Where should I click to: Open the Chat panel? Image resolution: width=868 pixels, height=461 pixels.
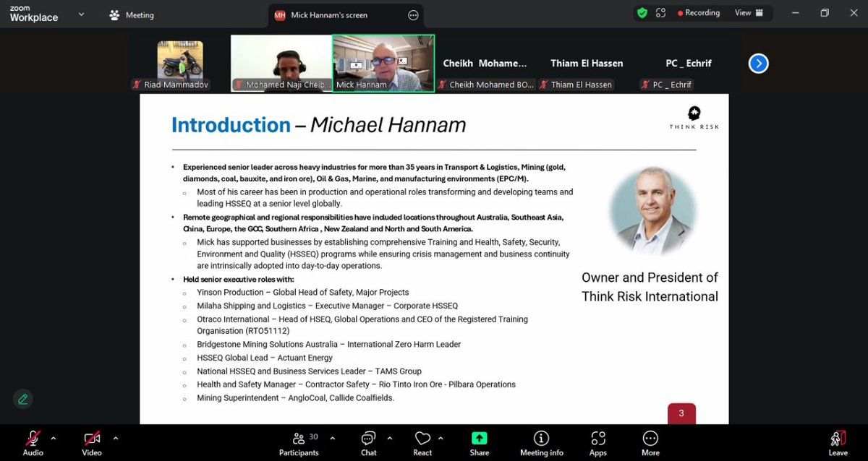tap(369, 441)
